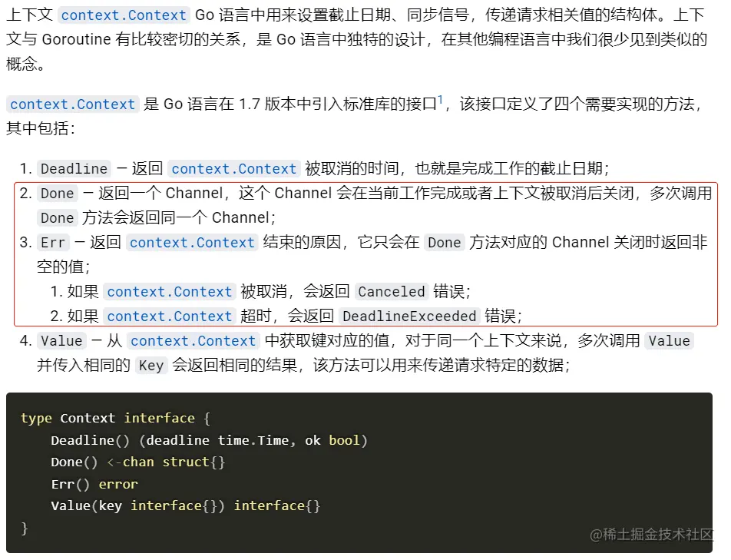Click the Deadline code tag in list item 1
This screenshot has width=731, height=560.
[74, 169]
